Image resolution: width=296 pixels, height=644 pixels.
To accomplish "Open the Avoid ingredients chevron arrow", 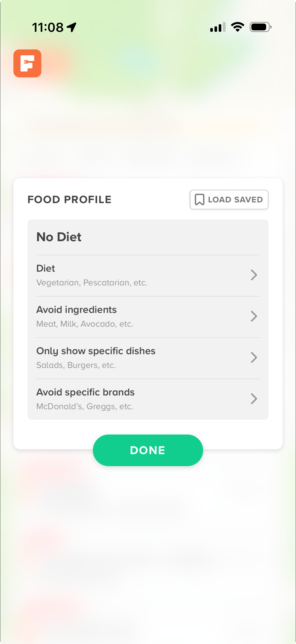I will [253, 316].
